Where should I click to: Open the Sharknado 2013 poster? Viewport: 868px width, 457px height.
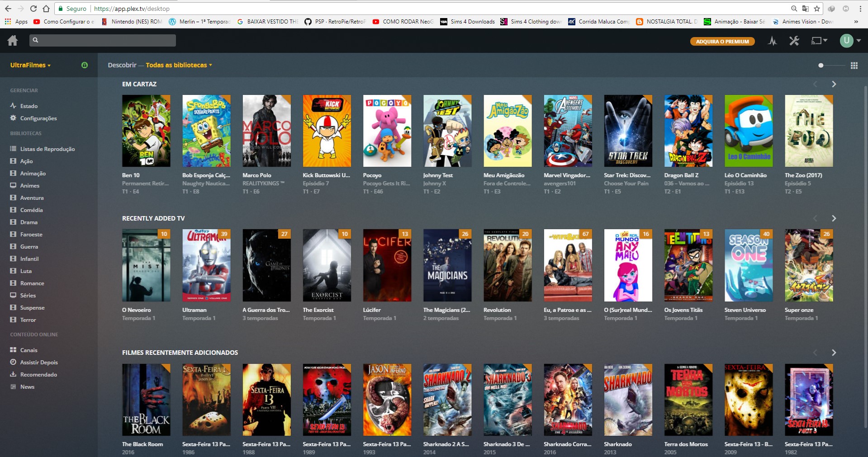point(628,400)
